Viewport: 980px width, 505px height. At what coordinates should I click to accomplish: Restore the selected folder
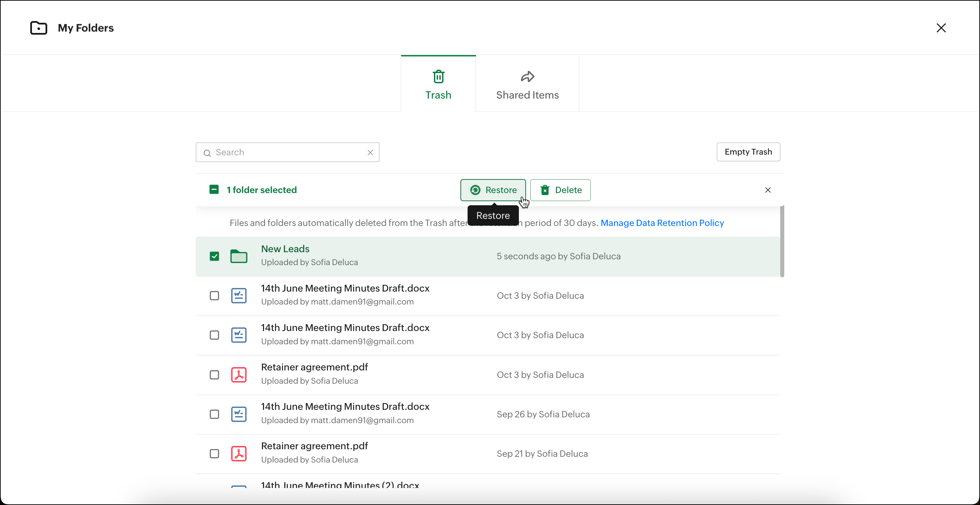(493, 190)
